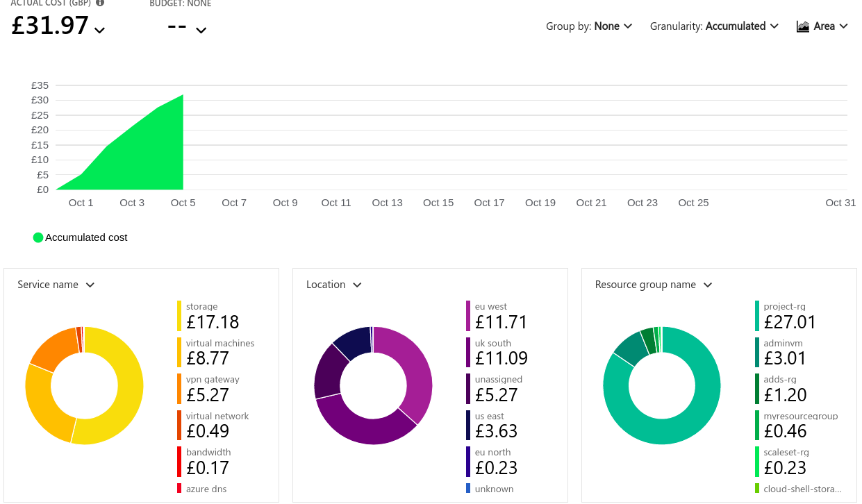Click the virtual machines £8.77 value
The image size is (862, 504).
pos(208,358)
